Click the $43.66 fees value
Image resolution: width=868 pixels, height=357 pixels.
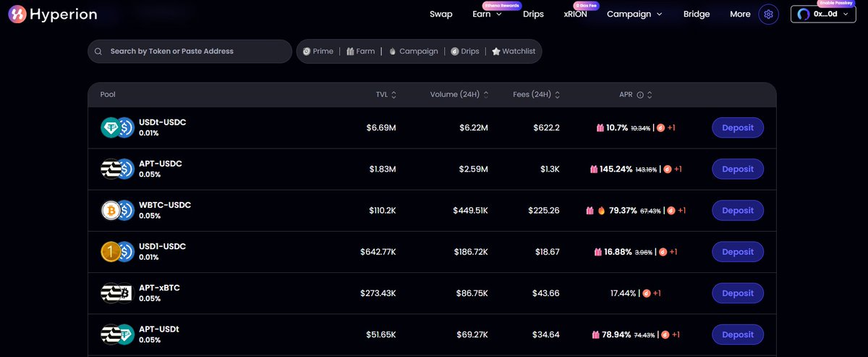545,293
